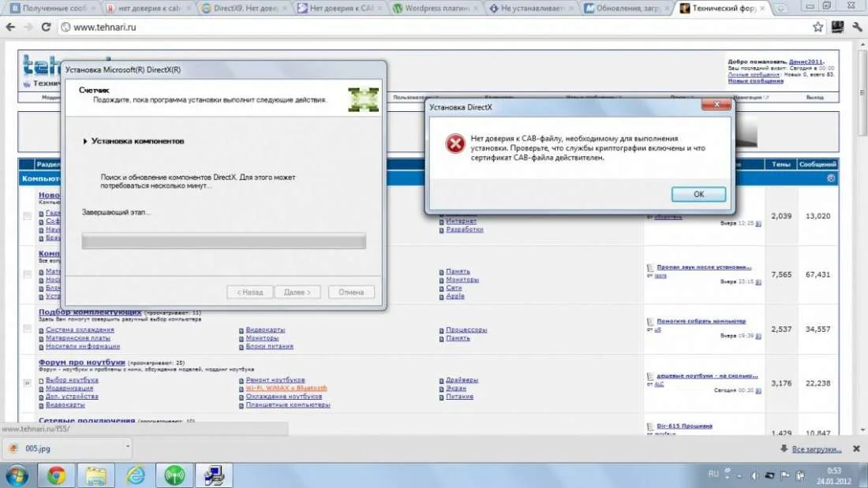Open the downloaded file 005.jpg
The image size is (868, 488).
(36, 449)
